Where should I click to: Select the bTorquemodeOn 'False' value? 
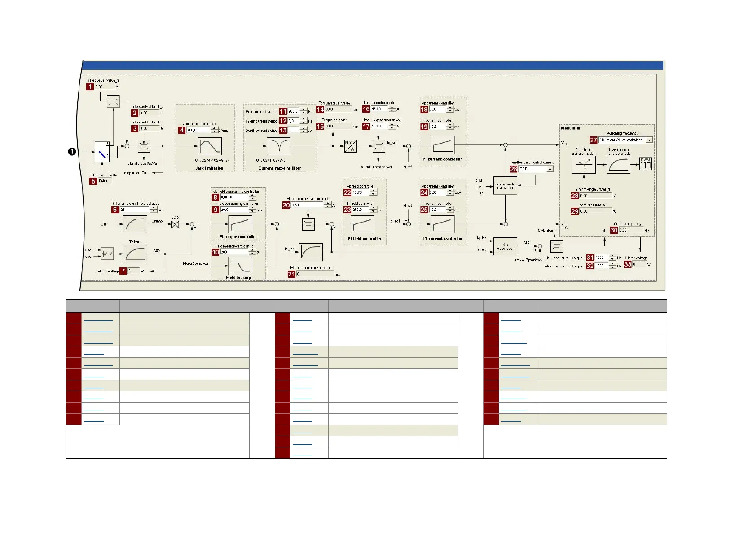click(x=104, y=181)
